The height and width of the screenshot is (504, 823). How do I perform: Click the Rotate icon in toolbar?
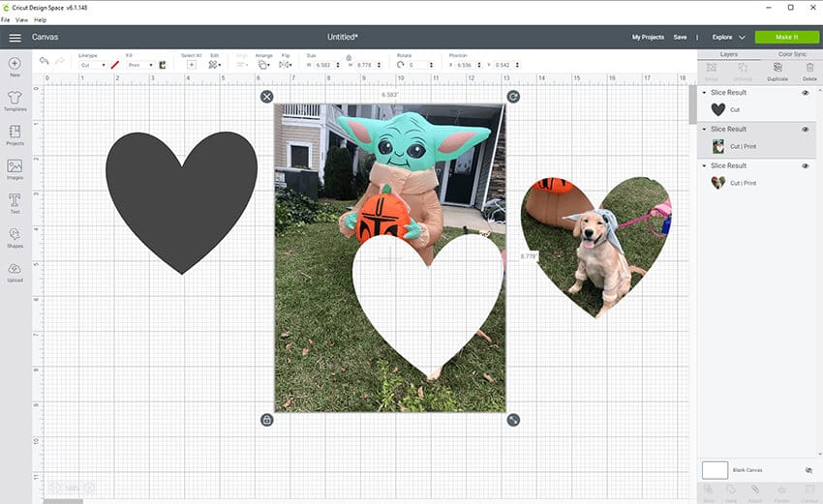click(x=401, y=65)
